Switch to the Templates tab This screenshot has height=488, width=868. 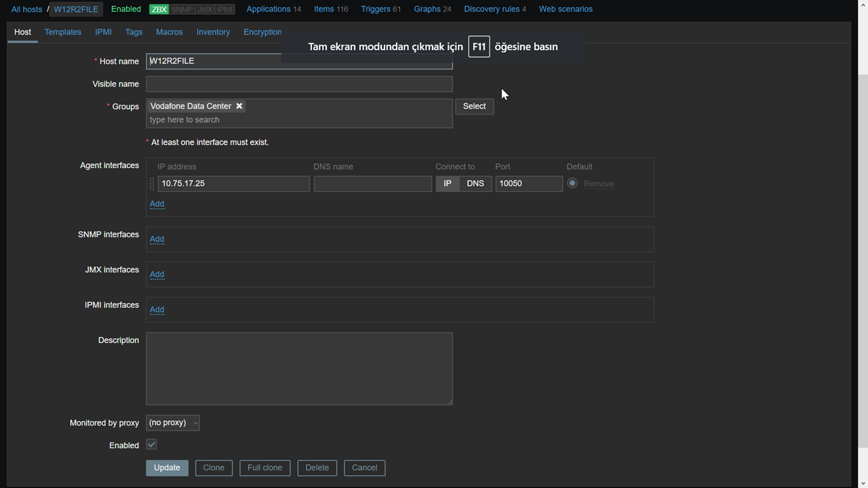click(x=63, y=32)
